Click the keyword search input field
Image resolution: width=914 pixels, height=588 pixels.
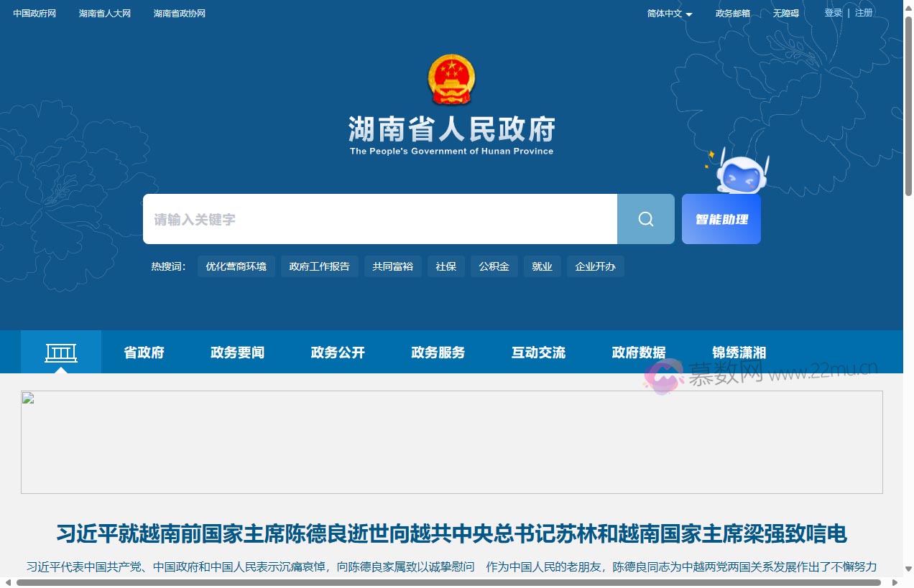click(x=359, y=219)
